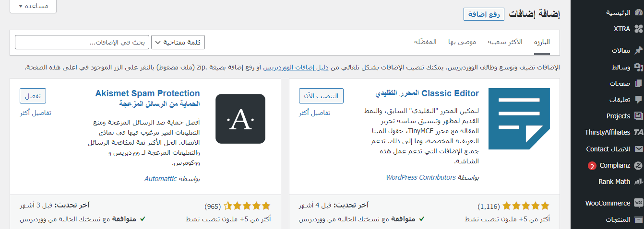This screenshot has width=644, height=229.
Task: Select the Popular (الأكثر شعبية) tab
Action: (505, 42)
